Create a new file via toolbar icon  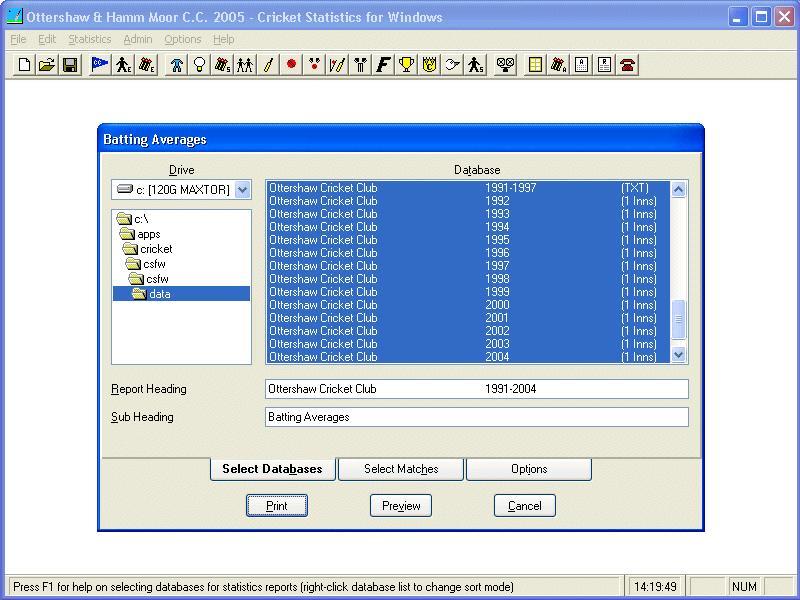coord(23,64)
